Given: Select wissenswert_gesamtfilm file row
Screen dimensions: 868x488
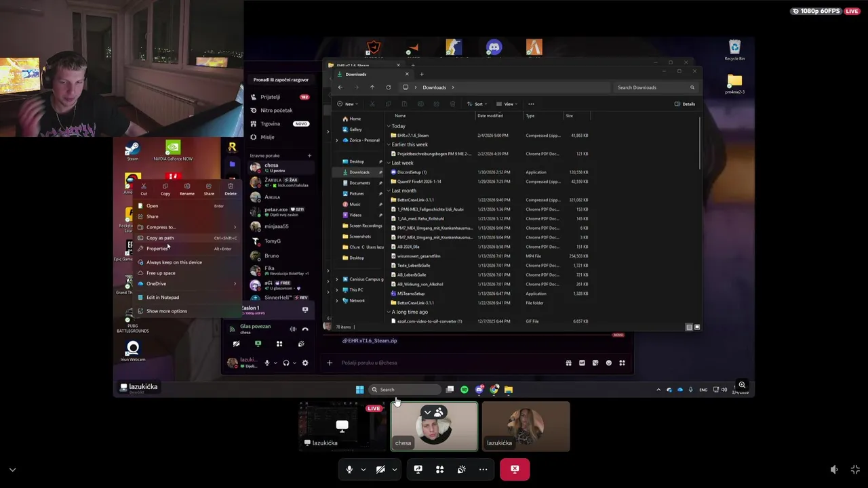Looking at the screenshot, I should click(x=490, y=256).
